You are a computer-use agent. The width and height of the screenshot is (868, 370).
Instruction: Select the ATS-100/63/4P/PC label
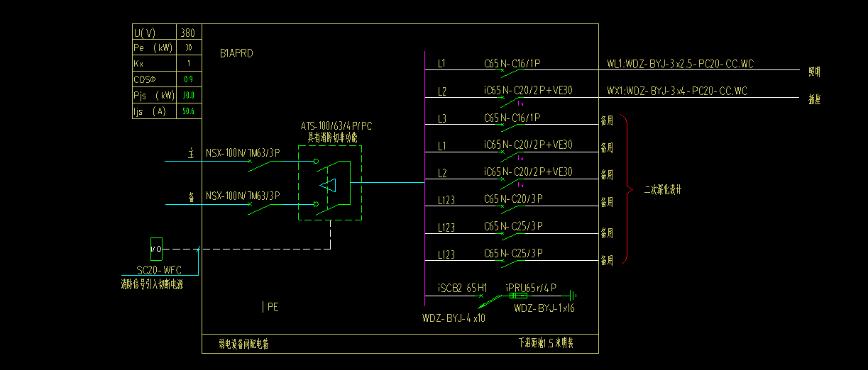(336, 126)
